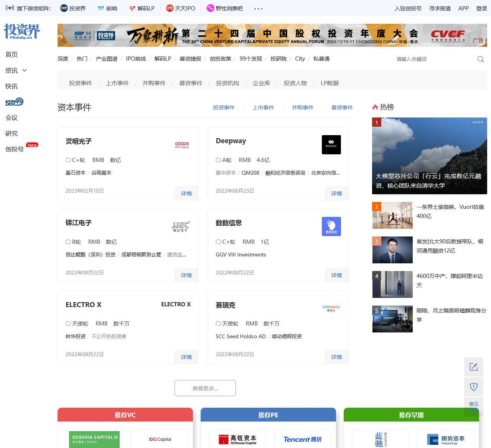This screenshot has width=491, height=448.
Task: Open the IPO前线 nav link
Action: [x=136, y=59]
